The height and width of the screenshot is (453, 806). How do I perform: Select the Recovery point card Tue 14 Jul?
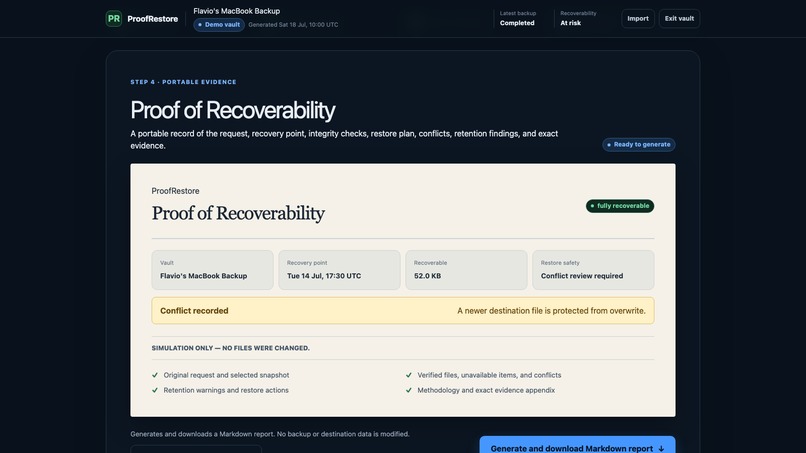[x=339, y=270]
